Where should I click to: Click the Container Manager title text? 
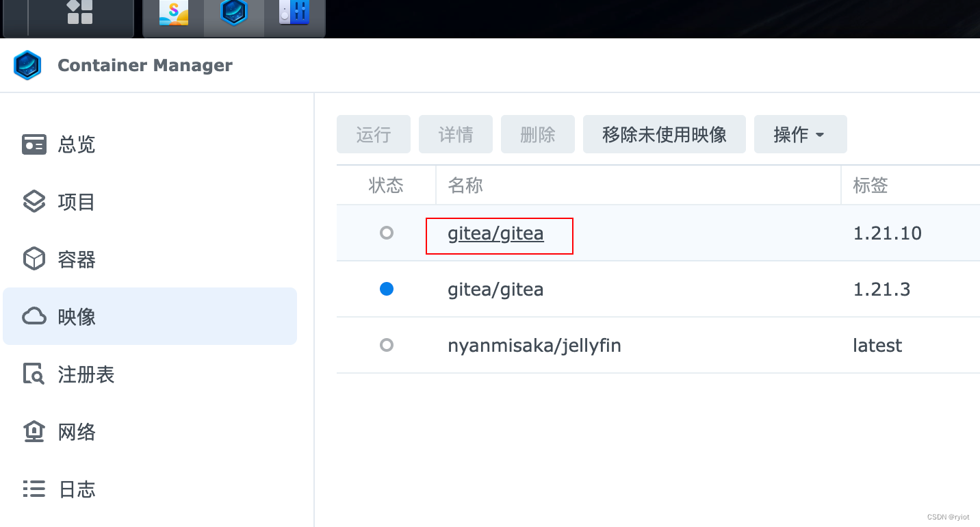click(145, 66)
